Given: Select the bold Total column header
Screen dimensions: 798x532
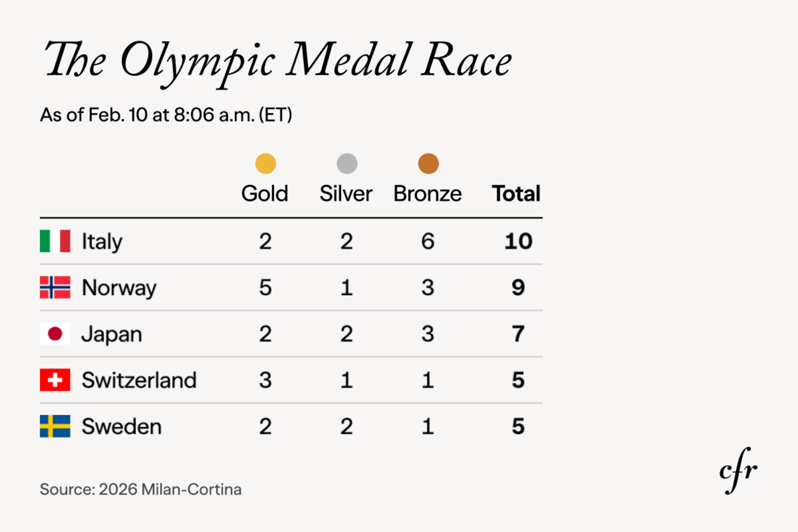Looking at the screenshot, I should pyautogui.click(x=516, y=194).
